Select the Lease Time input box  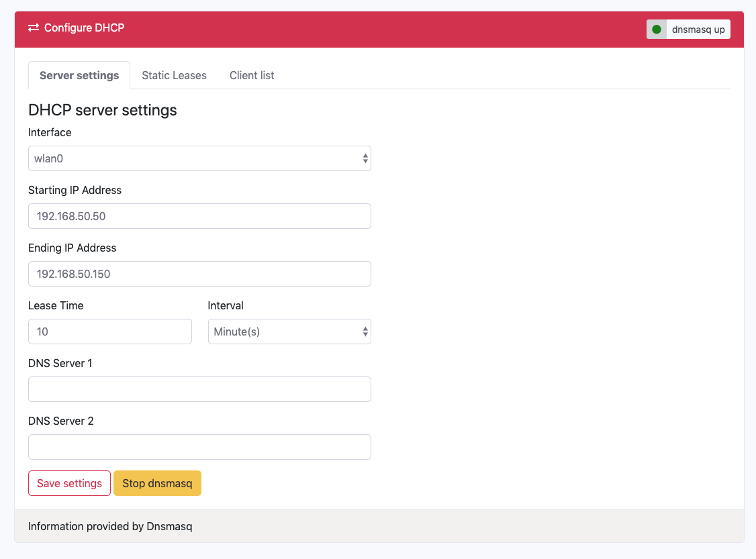click(110, 332)
